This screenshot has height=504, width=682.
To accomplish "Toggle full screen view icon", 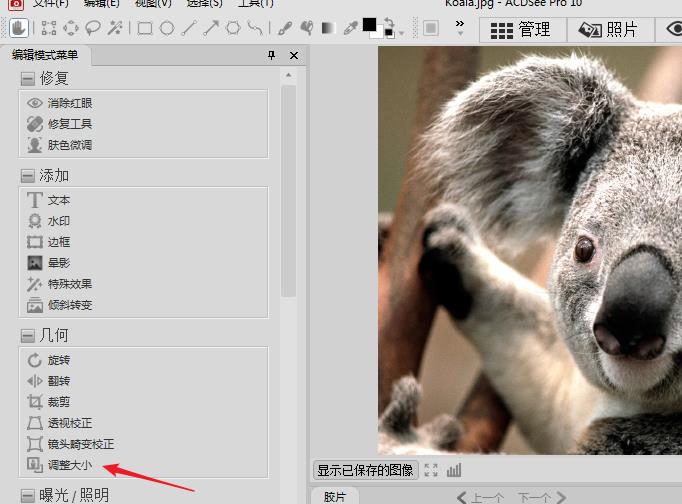I will [431, 470].
